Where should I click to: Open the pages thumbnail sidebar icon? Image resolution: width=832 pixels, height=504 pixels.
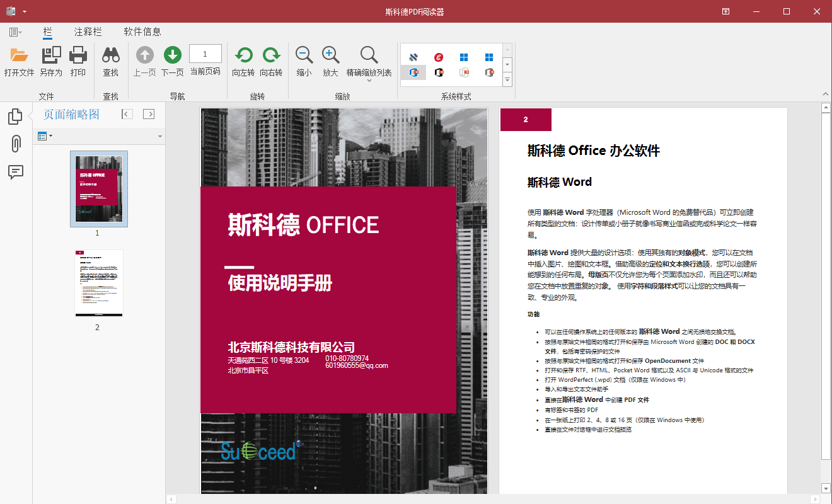click(x=16, y=117)
